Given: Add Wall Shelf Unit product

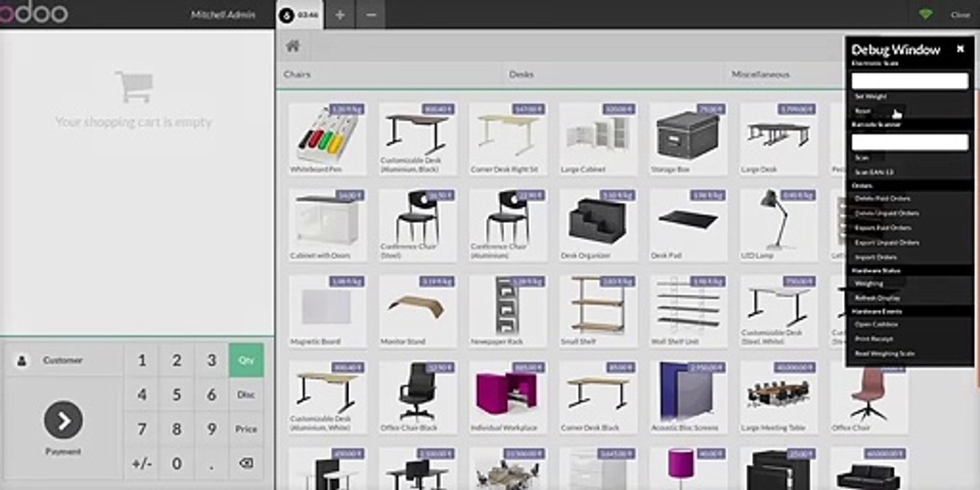Looking at the screenshot, I should pos(688,311).
